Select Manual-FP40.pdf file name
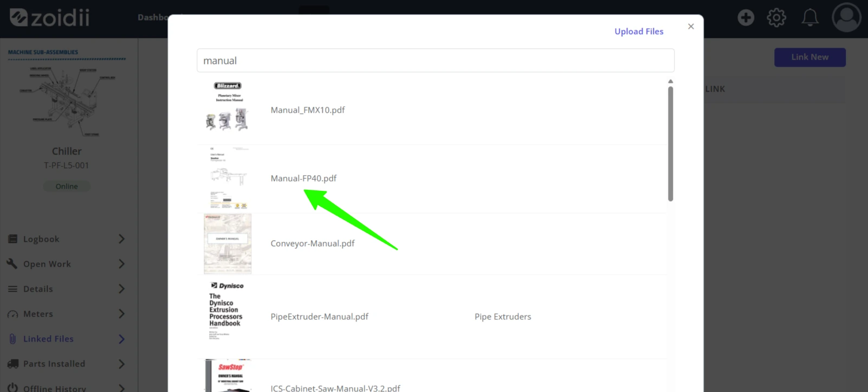Viewport: 868px width, 392px height. click(303, 178)
